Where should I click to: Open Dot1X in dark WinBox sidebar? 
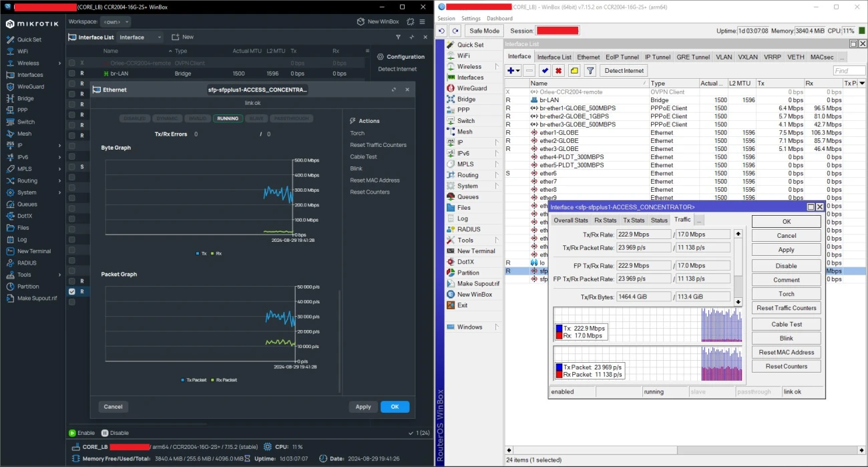click(x=25, y=216)
